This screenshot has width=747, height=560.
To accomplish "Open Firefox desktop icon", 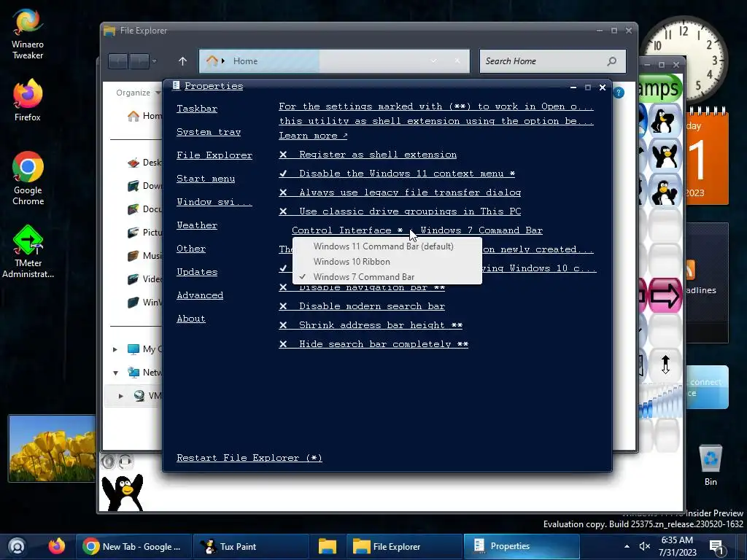I will tap(28, 101).
